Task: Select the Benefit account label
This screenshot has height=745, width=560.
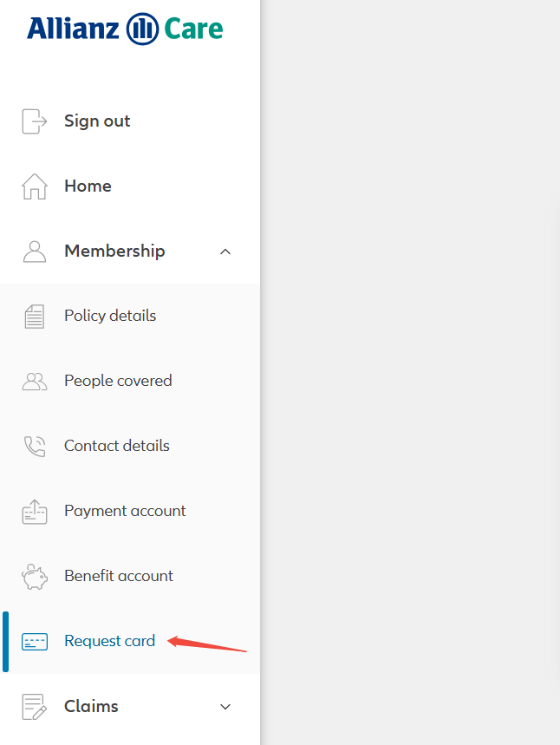Action: click(119, 576)
